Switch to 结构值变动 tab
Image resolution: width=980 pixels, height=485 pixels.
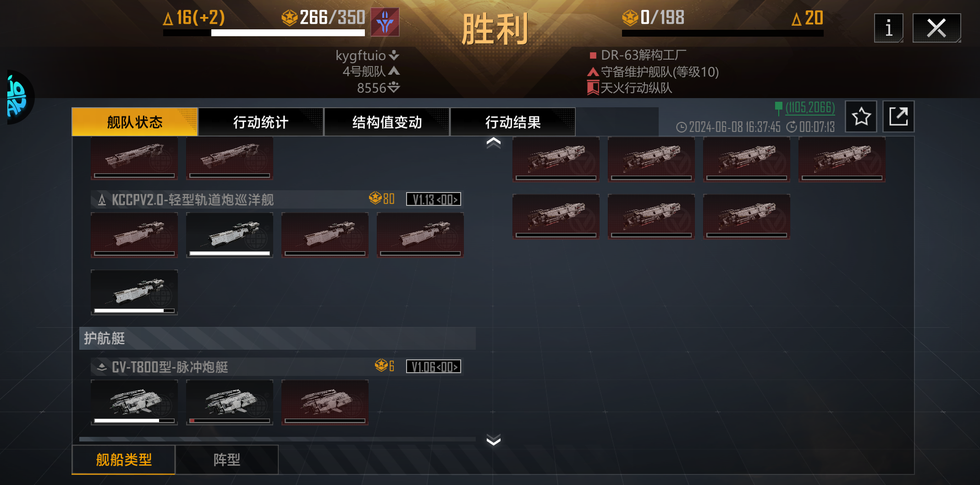(x=387, y=122)
